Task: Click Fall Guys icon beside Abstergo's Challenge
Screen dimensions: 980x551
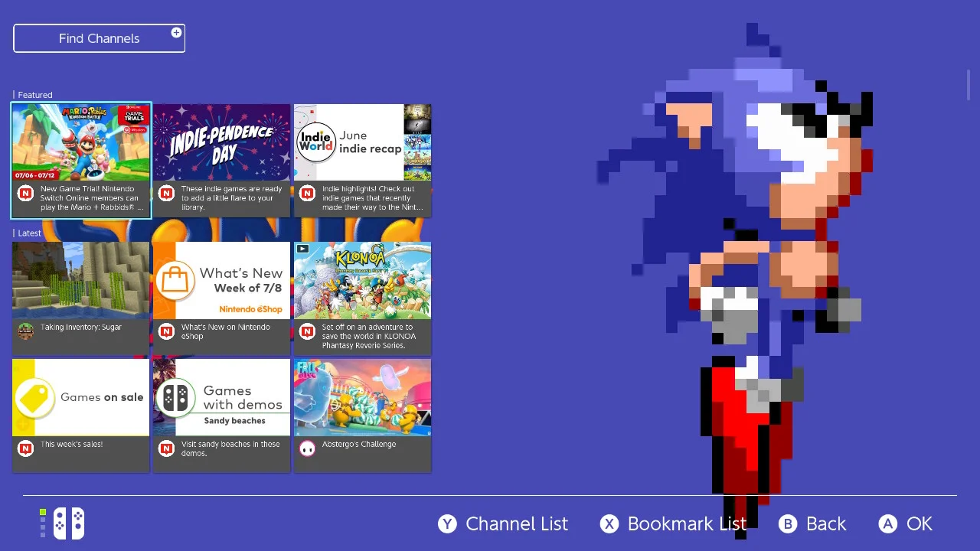Action: [x=307, y=448]
